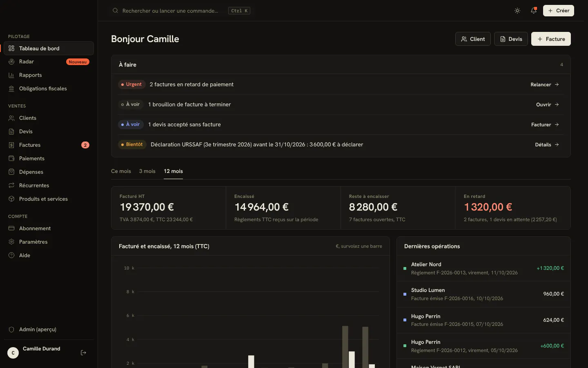The height and width of the screenshot is (368, 588).
Task: Select Tableau de bord in the sidebar
Action: point(49,48)
